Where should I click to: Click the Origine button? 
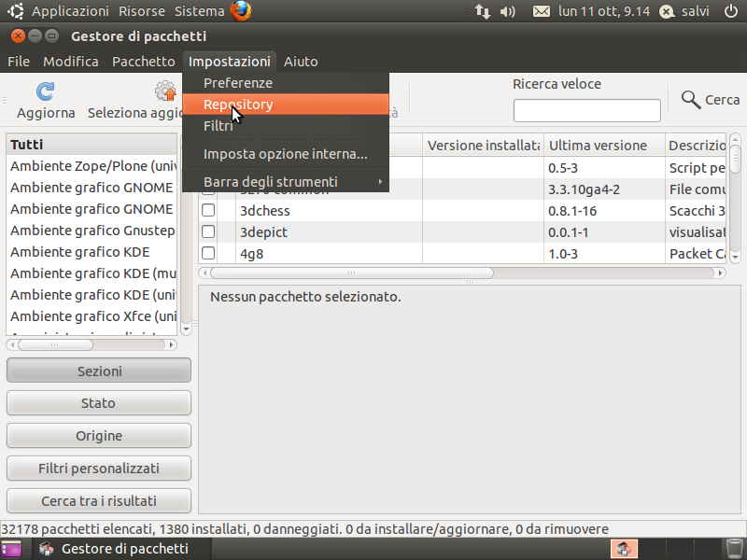pyautogui.click(x=99, y=436)
